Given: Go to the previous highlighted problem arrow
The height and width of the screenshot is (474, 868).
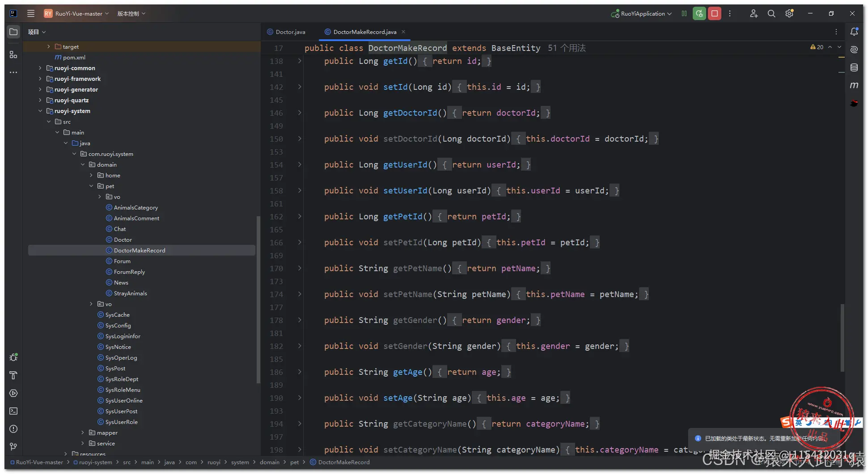Looking at the screenshot, I should click(830, 47).
